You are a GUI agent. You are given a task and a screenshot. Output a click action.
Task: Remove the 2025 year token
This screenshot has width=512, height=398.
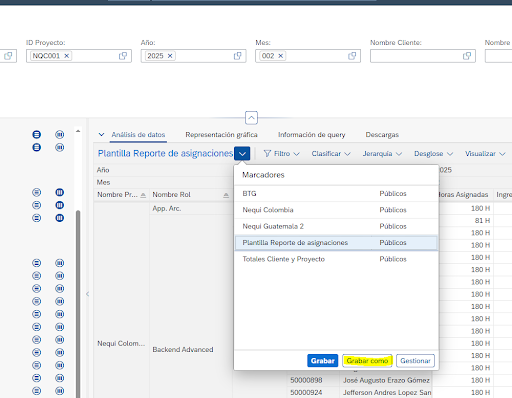(x=170, y=56)
